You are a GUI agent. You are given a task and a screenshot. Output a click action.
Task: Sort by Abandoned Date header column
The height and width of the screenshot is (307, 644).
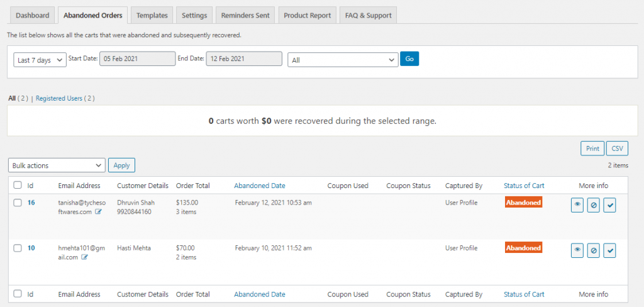260,186
